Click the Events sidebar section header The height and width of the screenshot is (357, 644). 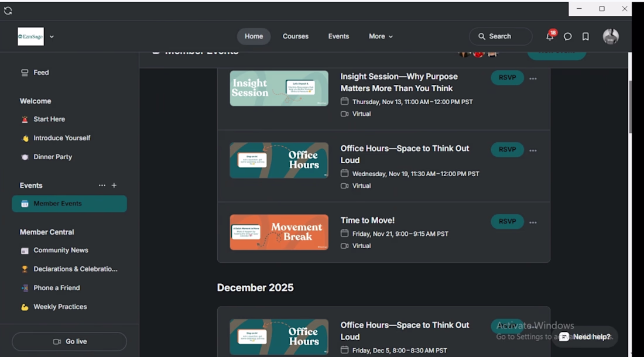31,186
